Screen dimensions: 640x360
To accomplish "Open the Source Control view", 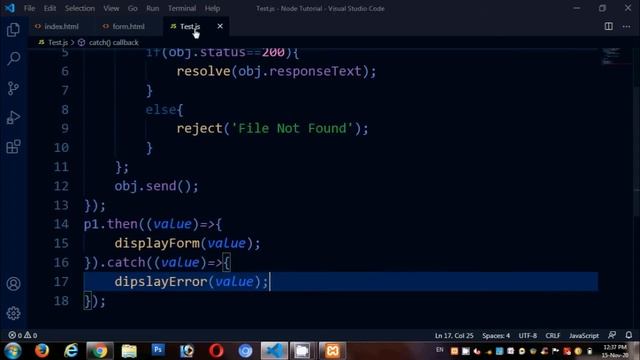I will 13,88.
